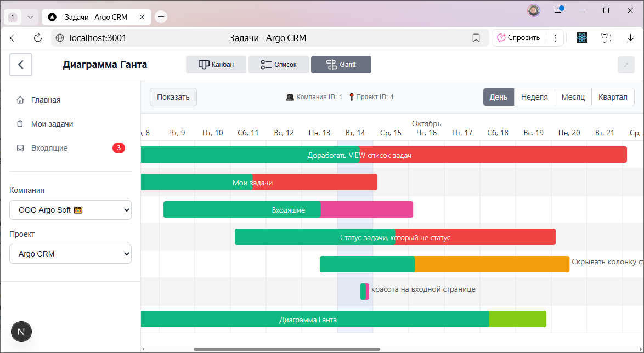Click the orange segment of the Скрывать колонку bar

pyautogui.click(x=492, y=264)
